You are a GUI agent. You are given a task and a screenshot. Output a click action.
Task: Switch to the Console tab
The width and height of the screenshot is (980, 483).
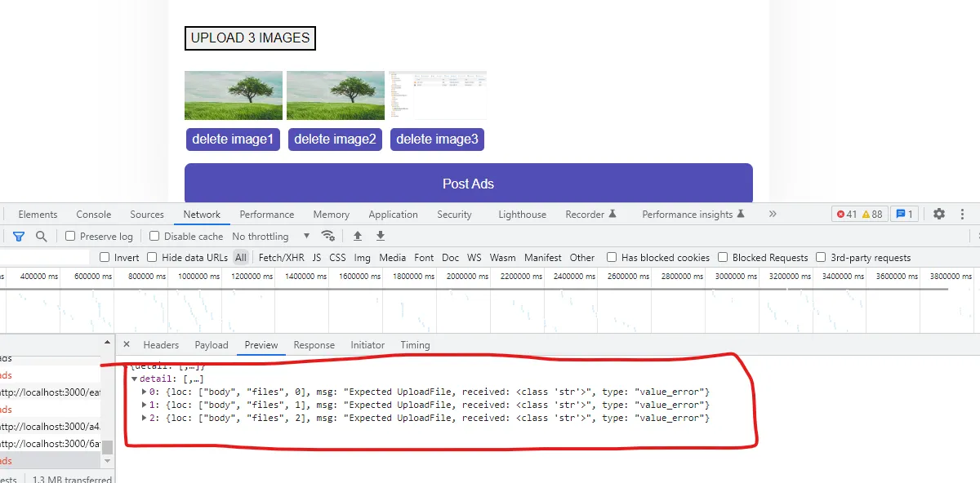[x=94, y=214]
